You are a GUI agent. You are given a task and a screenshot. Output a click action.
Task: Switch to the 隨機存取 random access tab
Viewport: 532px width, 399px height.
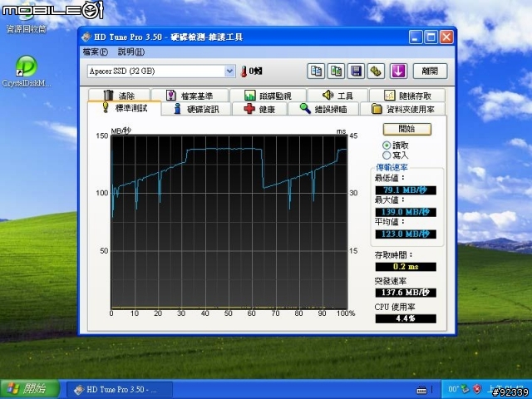tap(407, 96)
